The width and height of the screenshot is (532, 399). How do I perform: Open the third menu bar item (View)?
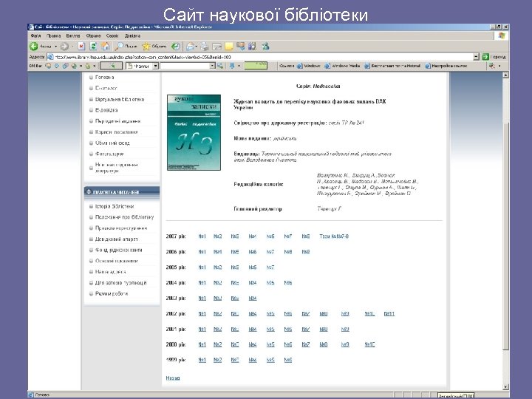pyautogui.click(x=73, y=35)
